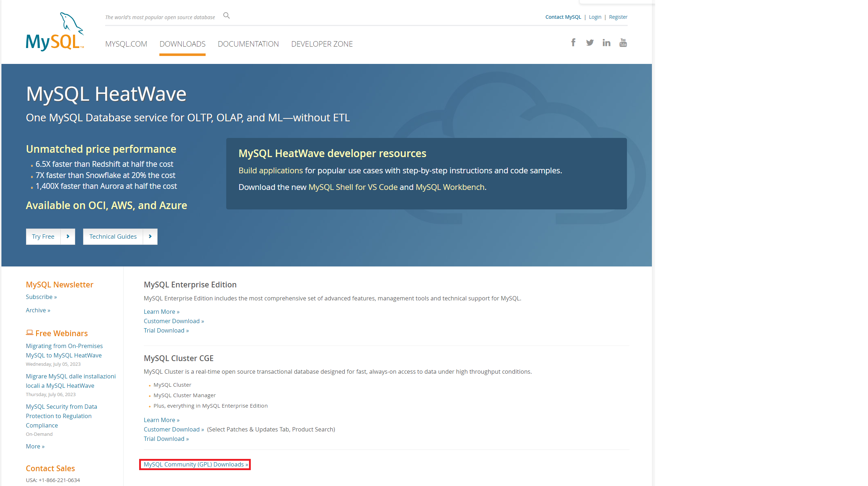Viewport: 868px width, 486px height.
Task: Click MySQL Cluster CGE heading
Action: 179,358
